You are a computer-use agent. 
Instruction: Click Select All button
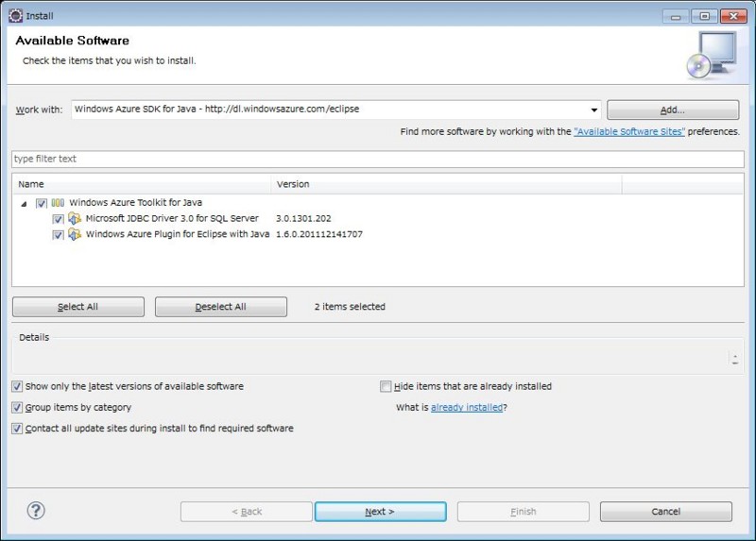78,307
